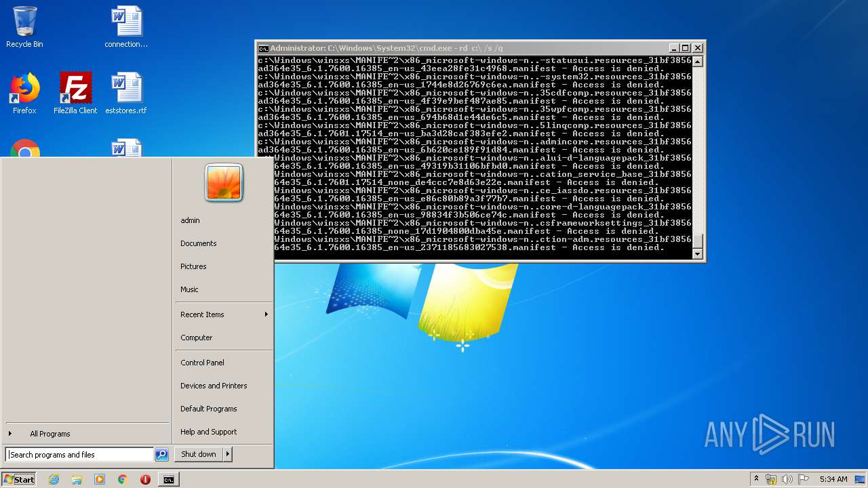Open the Action Center flag icon
Screen dimensions: 868x488
(x=804, y=479)
